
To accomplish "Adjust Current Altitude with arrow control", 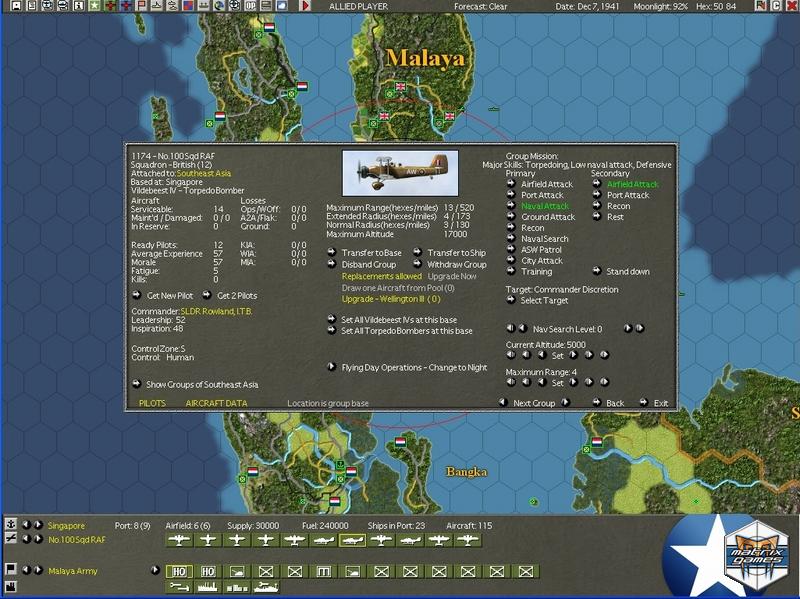I will (x=572, y=354).
